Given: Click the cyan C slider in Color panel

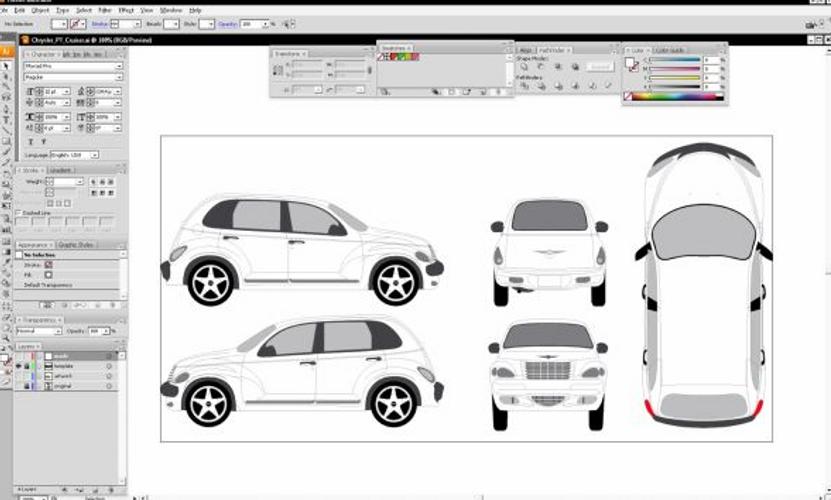Looking at the screenshot, I should [x=675, y=60].
